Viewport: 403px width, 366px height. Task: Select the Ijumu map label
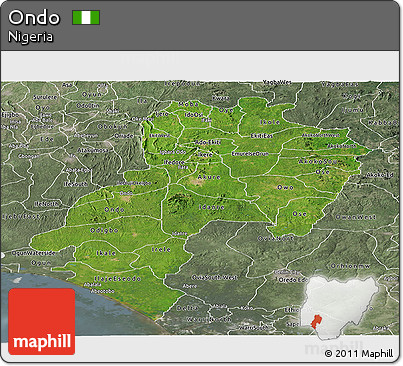click(x=353, y=110)
